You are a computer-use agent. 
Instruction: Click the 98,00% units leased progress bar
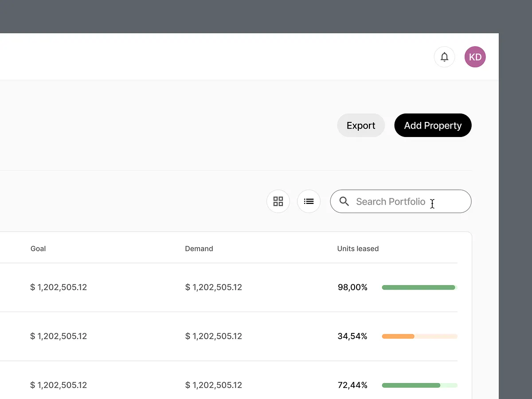click(419, 287)
